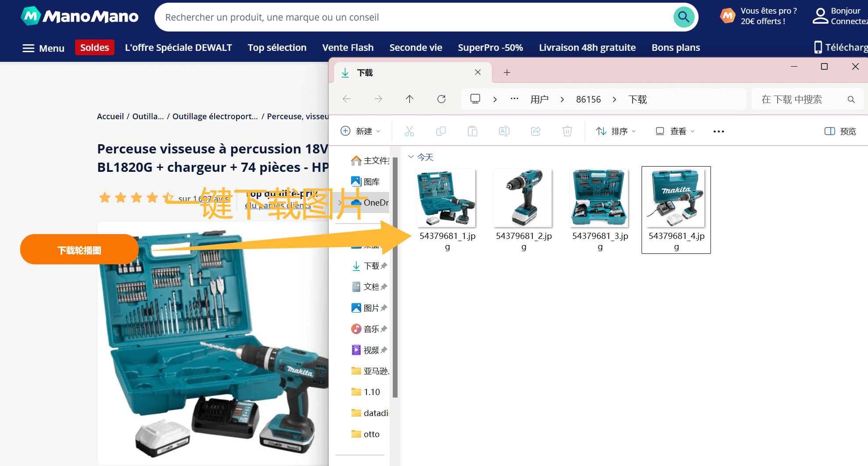
Task: Click the Delete trash icon
Action: 567,131
